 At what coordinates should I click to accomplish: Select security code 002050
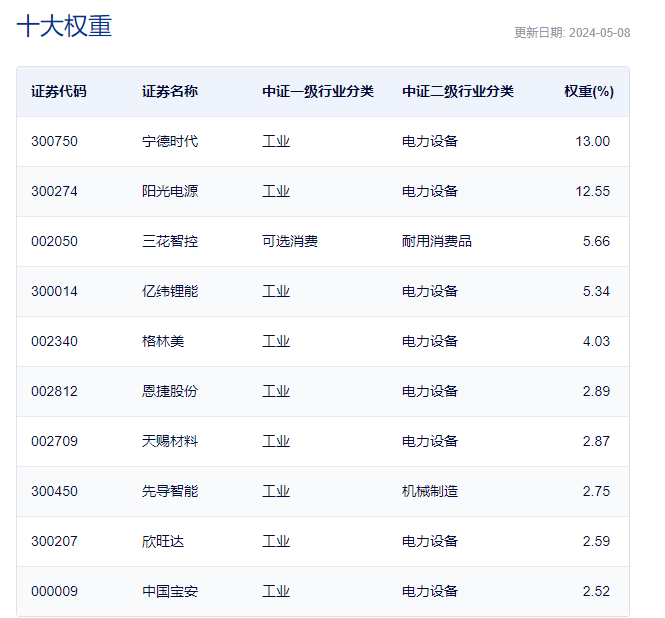54,241
